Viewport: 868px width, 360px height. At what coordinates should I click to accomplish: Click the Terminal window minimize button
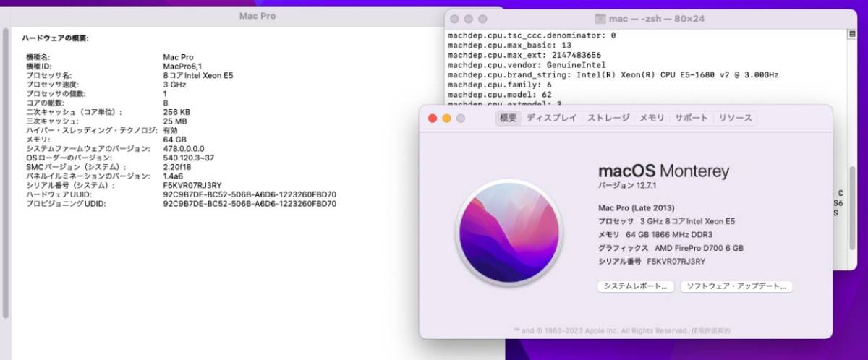469,19
